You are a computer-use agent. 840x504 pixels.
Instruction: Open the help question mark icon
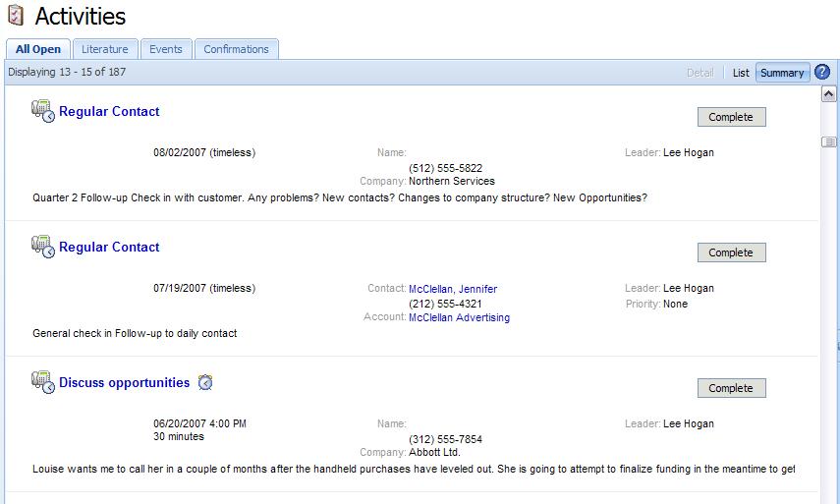click(822, 73)
